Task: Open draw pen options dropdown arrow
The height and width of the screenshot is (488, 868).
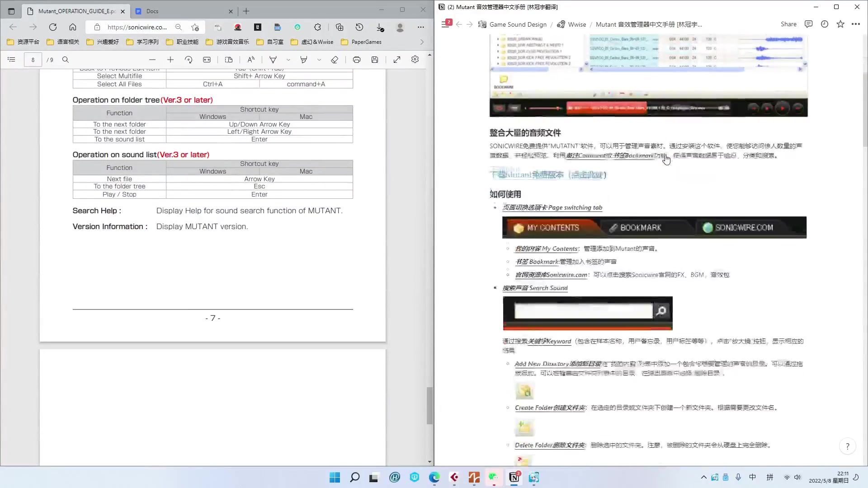Action: coord(288,60)
